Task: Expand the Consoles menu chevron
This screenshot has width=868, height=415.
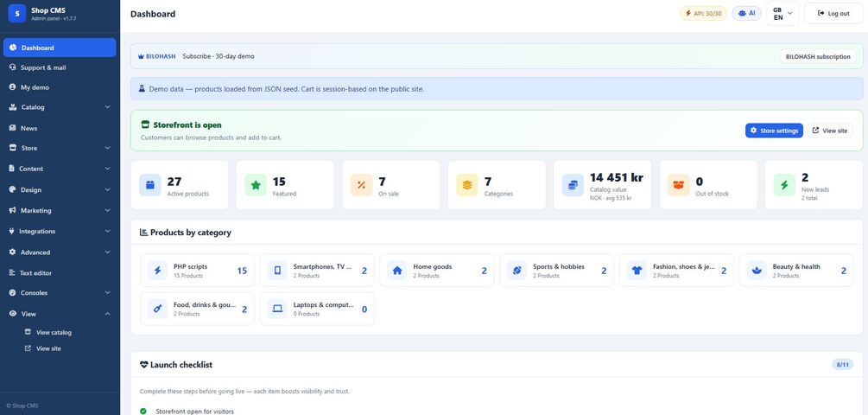Action: click(107, 292)
